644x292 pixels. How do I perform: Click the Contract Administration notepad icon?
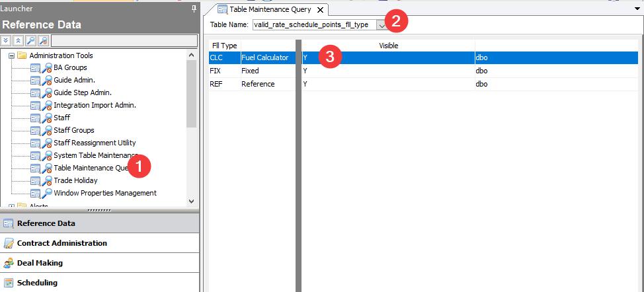click(9, 243)
